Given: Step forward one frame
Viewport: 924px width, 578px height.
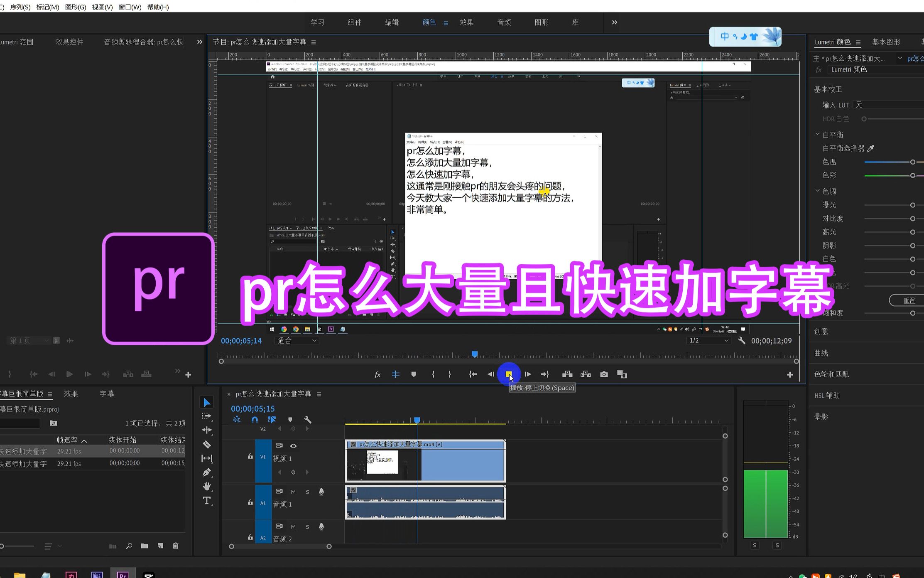Looking at the screenshot, I should point(528,374).
